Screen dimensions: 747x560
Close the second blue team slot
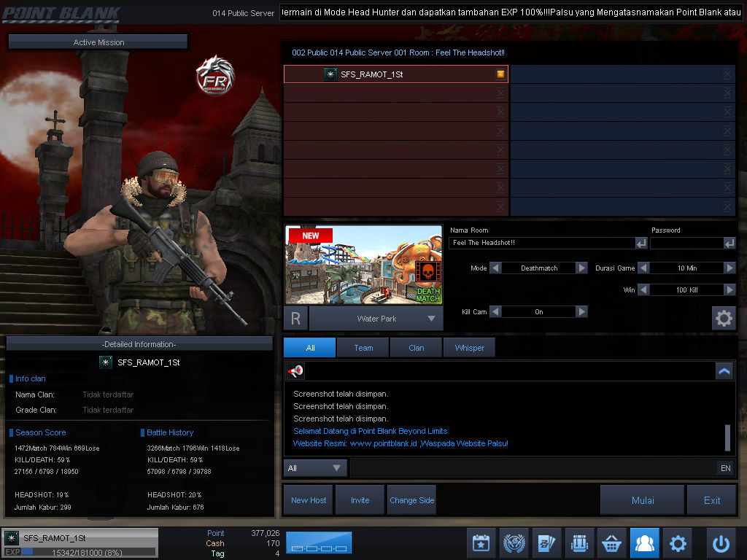point(727,93)
